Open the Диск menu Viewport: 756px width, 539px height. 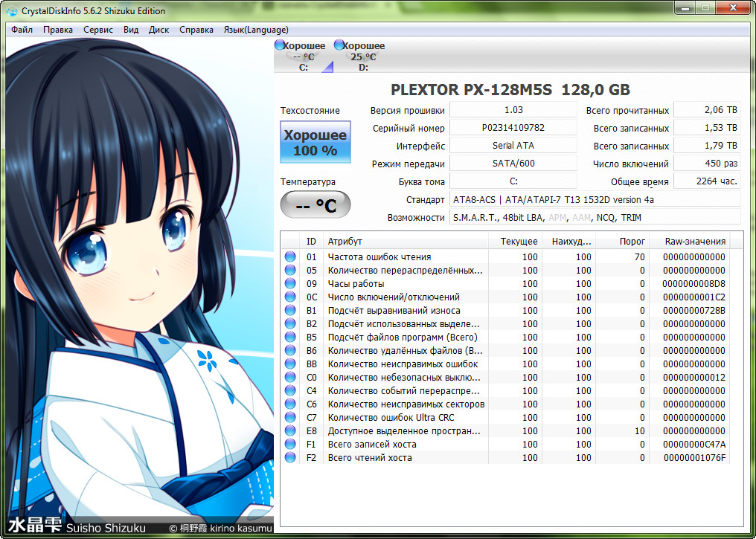(158, 30)
